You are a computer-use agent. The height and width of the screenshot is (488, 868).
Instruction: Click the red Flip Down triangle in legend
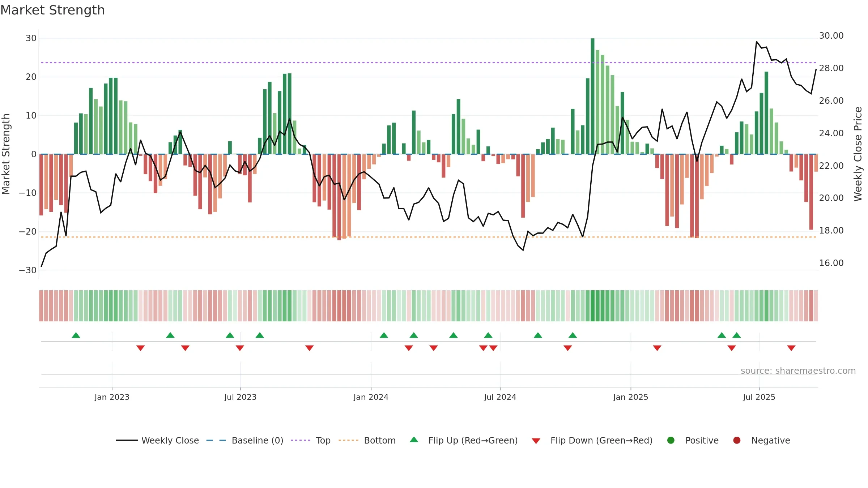536,441
